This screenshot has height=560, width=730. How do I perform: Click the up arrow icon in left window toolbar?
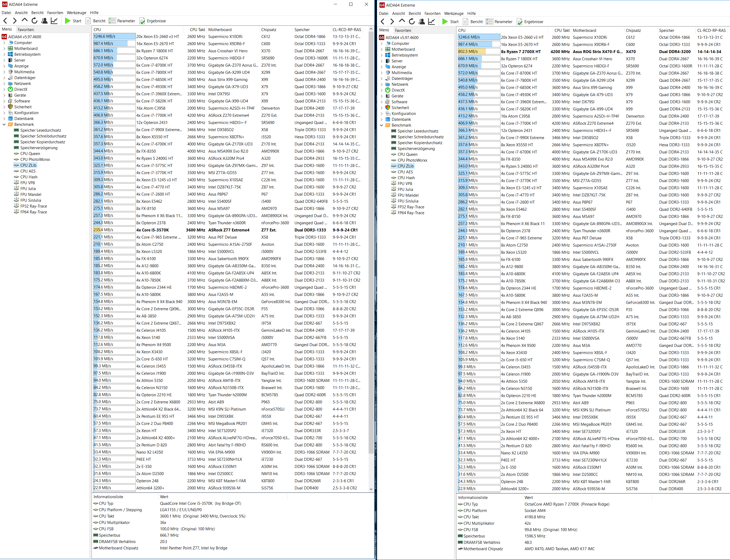[x=24, y=21]
